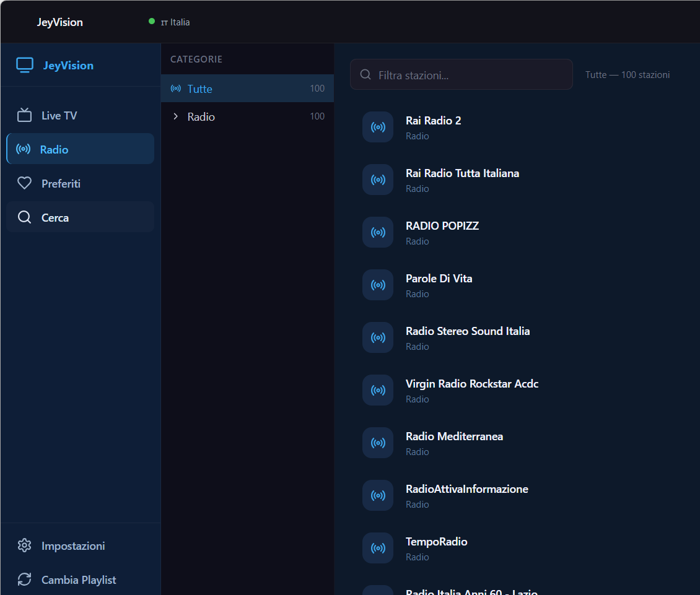Click the Italia country indicator
Screen dimensions: 700x595
click(175, 22)
